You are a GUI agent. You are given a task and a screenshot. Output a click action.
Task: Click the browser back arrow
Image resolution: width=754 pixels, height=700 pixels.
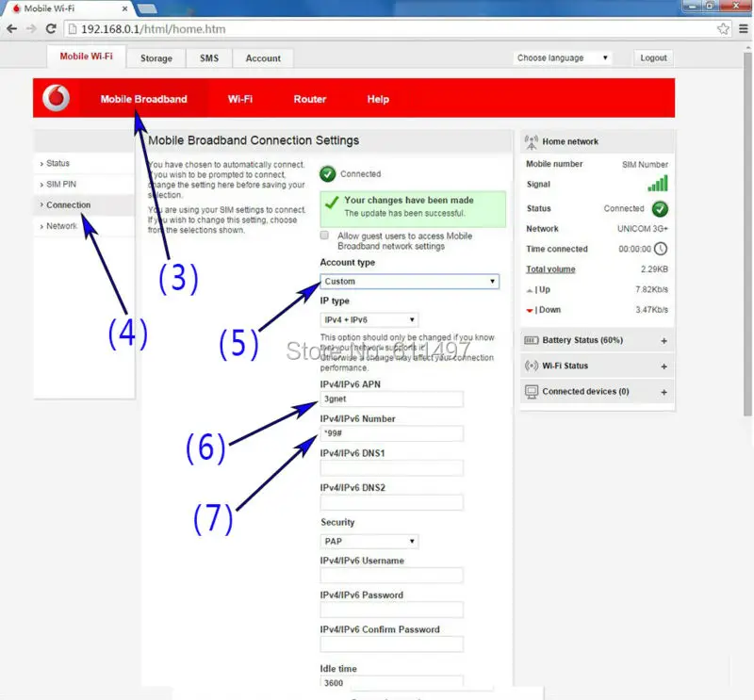tap(12, 29)
